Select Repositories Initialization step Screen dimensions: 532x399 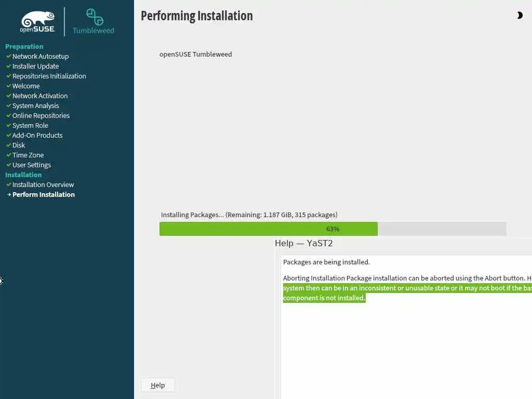pyautogui.click(x=49, y=76)
